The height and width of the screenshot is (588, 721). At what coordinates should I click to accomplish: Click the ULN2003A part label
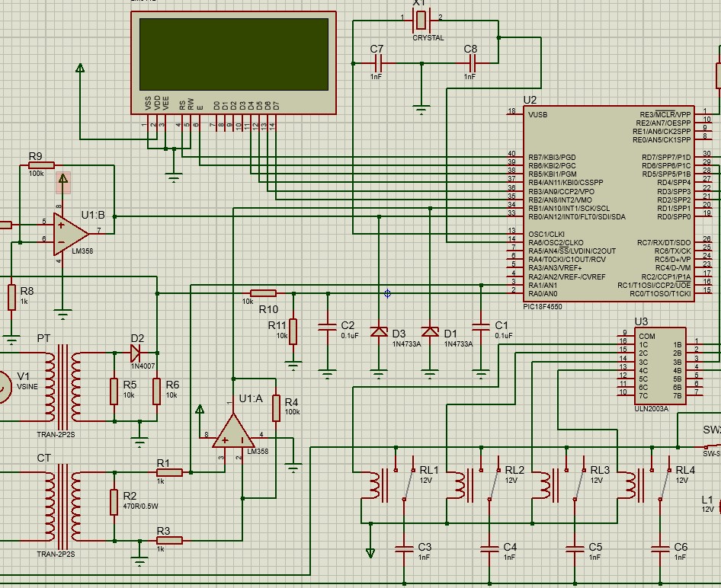tap(652, 409)
